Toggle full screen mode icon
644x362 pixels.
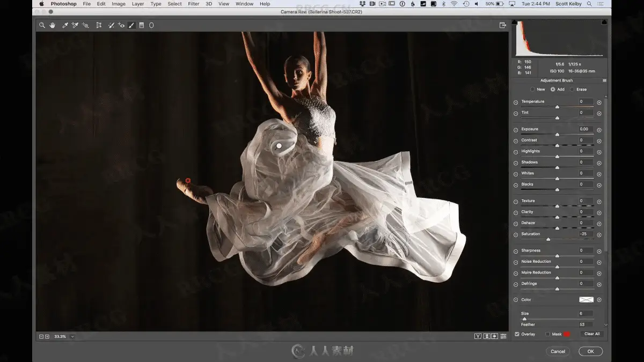tap(503, 25)
